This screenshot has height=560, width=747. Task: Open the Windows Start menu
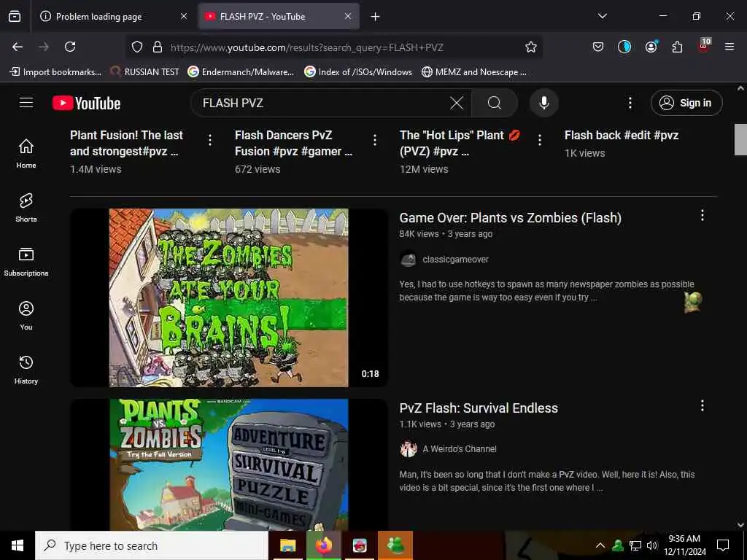tap(18, 545)
